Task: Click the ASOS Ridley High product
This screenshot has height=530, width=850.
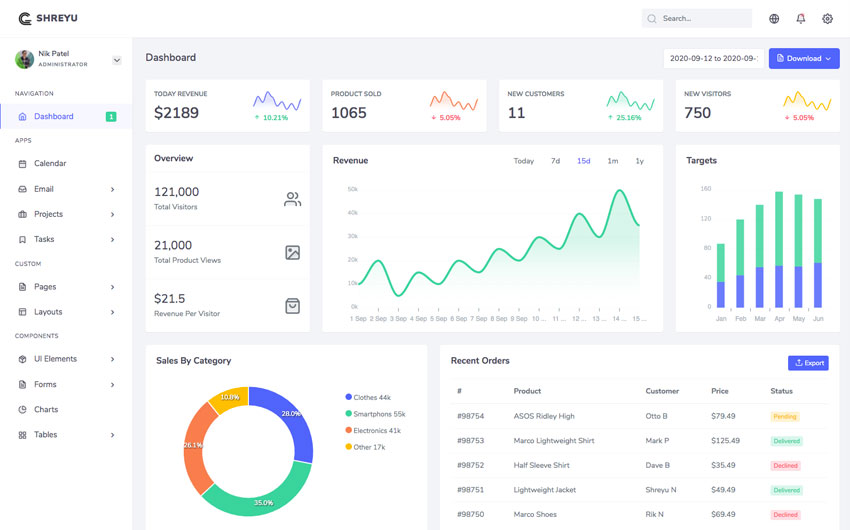Action: [x=544, y=416]
